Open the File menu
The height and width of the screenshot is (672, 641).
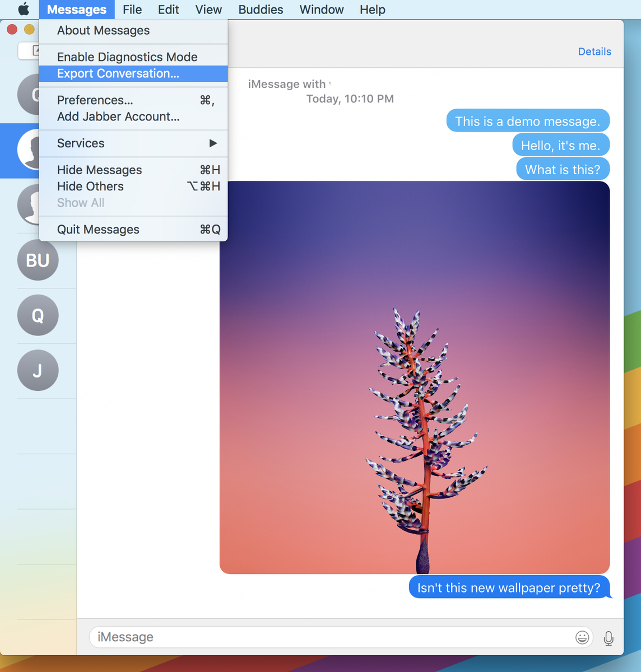click(132, 10)
